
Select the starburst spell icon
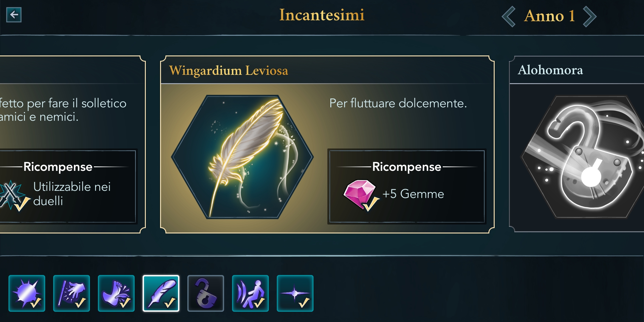pos(27,293)
